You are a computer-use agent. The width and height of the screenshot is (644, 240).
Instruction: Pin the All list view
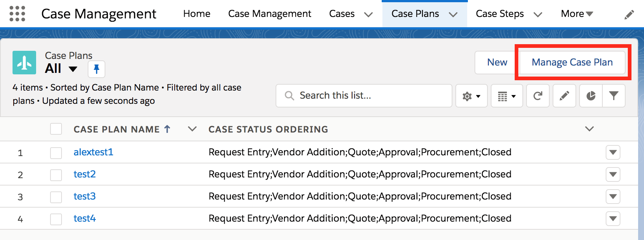click(x=96, y=69)
